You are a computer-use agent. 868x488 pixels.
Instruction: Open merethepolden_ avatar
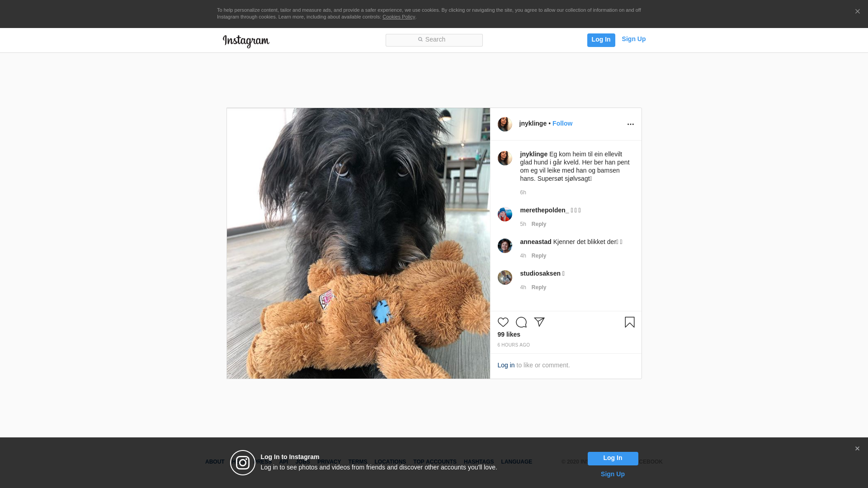pos(505,214)
